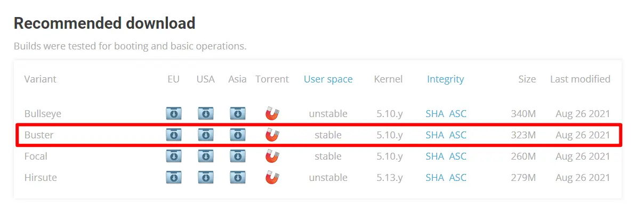Download Hirsute from Asia mirror
Image resolution: width=644 pixels, height=215 pixels.
coord(238,177)
